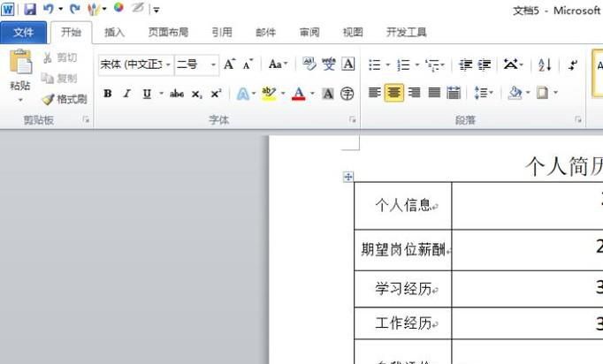
Task: Open the font group dialog launcher
Action: tap(352, 120)
